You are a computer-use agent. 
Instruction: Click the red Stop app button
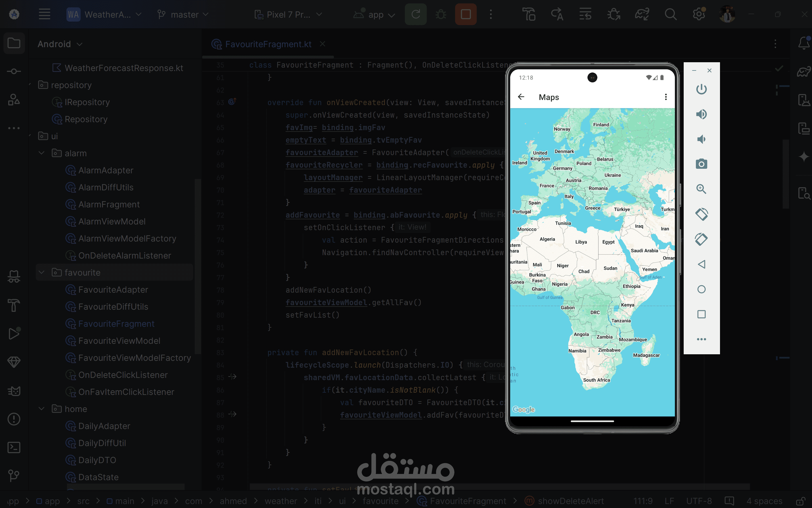click(466, 14)
